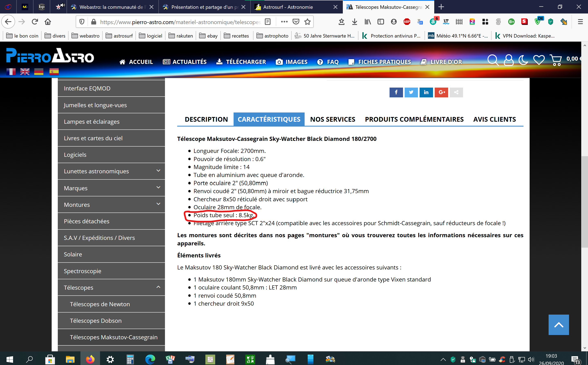Click the blue back-to-top arrow button
Screen dimensions: 588x365
pos(558,324)
